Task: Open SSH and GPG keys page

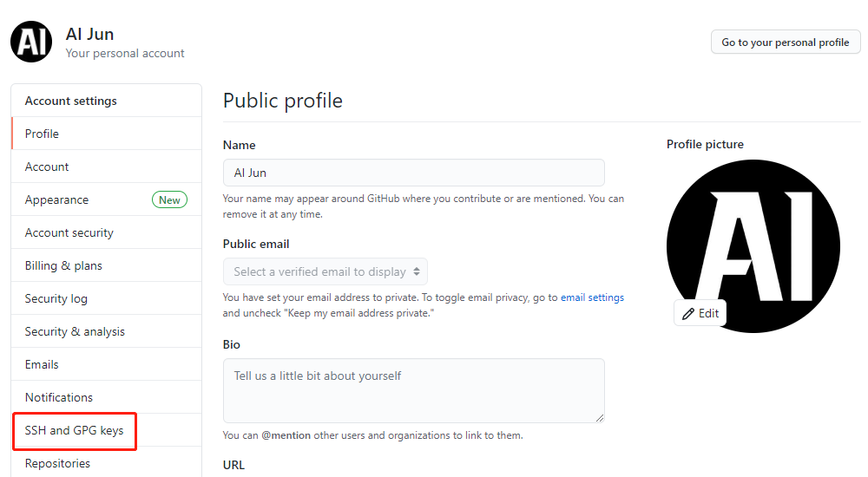Action: [x=75, y=430]
